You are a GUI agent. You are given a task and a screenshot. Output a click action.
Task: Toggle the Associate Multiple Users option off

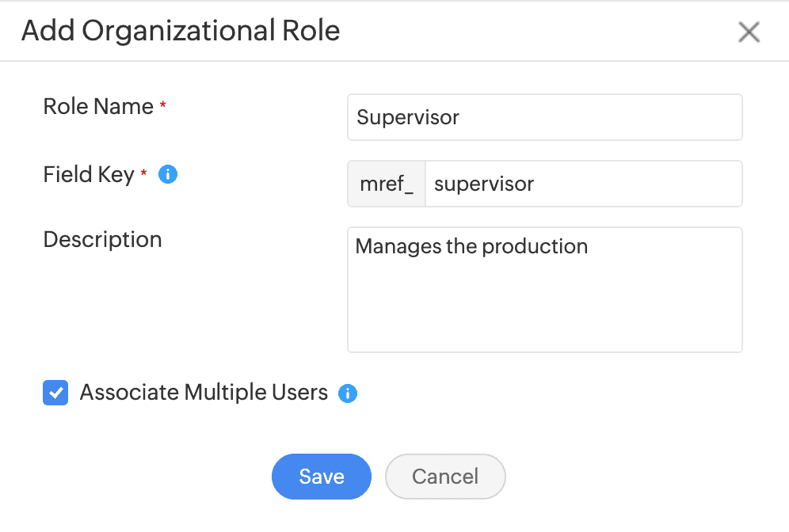click(55, 393)
